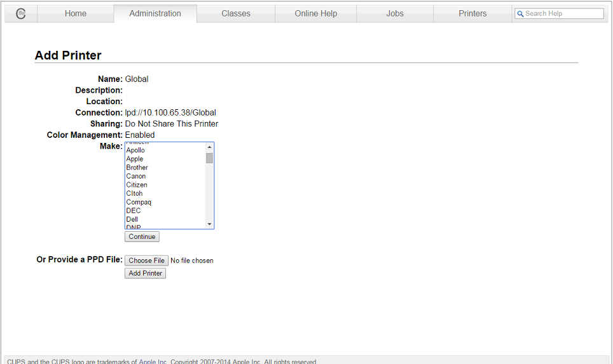This screenshot has width=613, height=364.
Task: Click the Make list scroll-down arrow
Action: (x=210, y=224)
